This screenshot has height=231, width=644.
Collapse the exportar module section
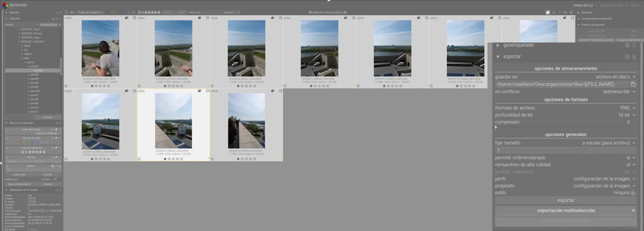point(498,57)
